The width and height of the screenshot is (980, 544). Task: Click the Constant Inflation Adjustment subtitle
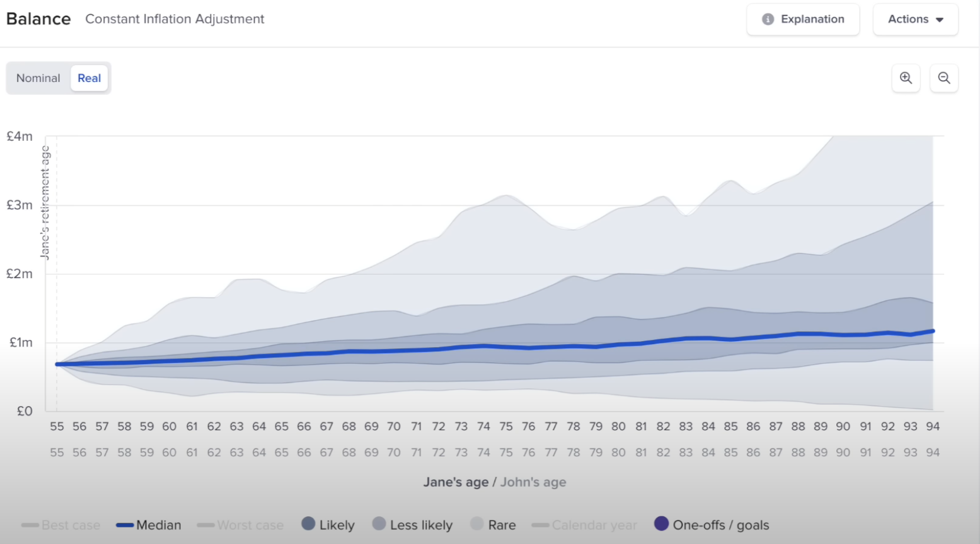coord(175,19)
